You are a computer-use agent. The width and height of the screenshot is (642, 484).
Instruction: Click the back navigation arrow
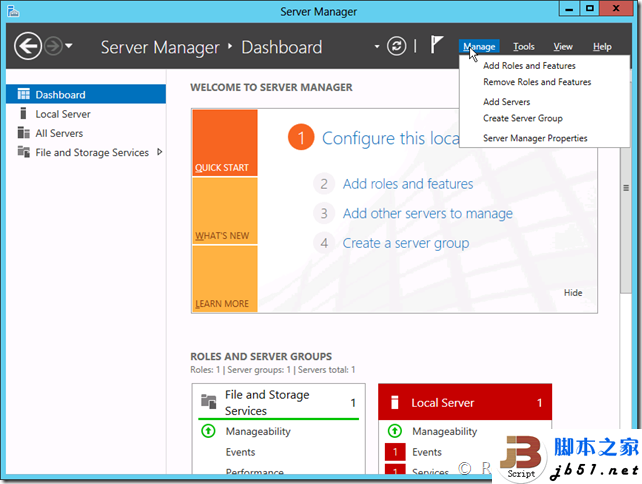[28, 46]
